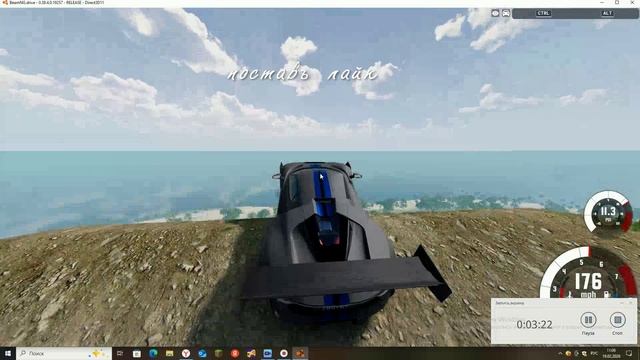The height and width of the screenshot is (360, 640).
Task: Show hidden system tray icons
Action: [560, 353]
